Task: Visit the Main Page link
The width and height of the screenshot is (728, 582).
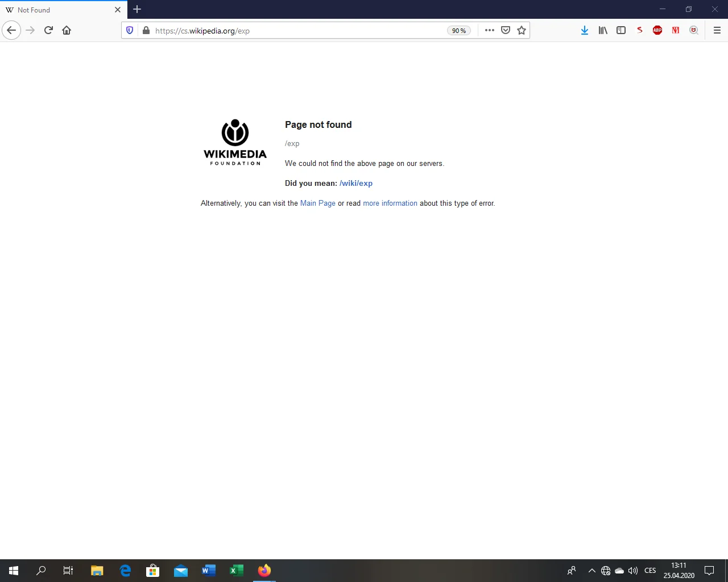Action: [x=318, y=203]
